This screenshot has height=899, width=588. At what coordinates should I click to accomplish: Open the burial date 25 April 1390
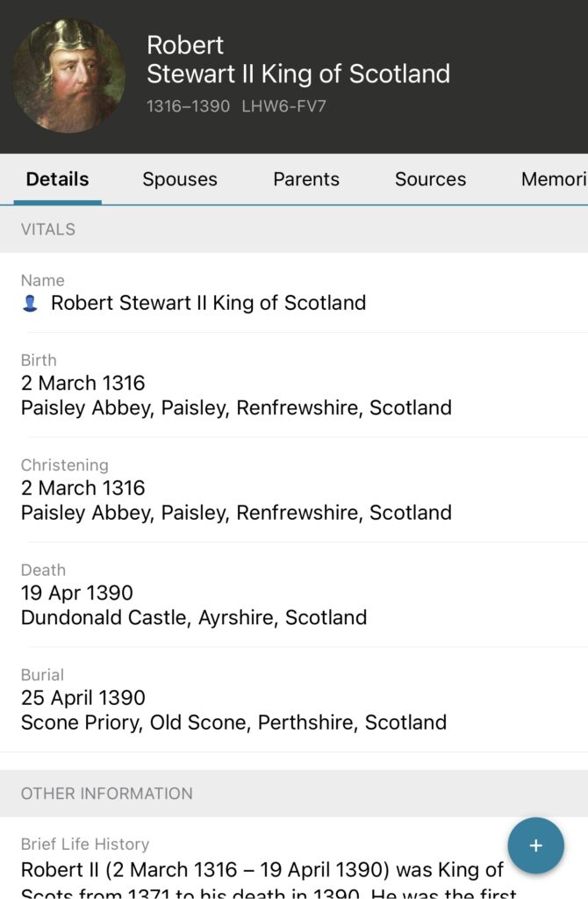point(83,698)
